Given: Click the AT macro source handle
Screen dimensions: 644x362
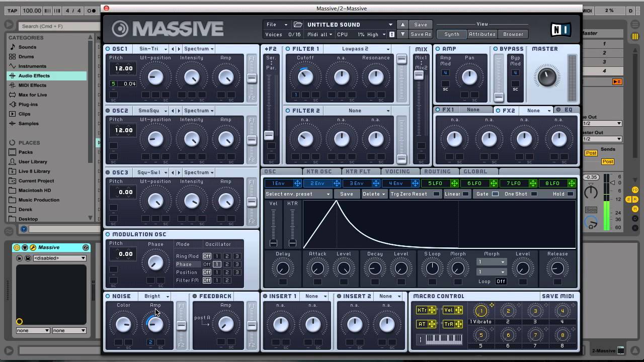Looking at the screenshot, I should (x=432, y=324).
